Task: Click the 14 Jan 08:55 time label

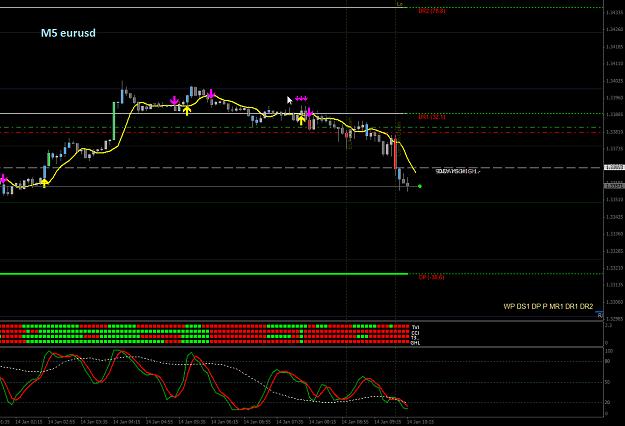Action: pyautogui.click(x=355, y=422)
